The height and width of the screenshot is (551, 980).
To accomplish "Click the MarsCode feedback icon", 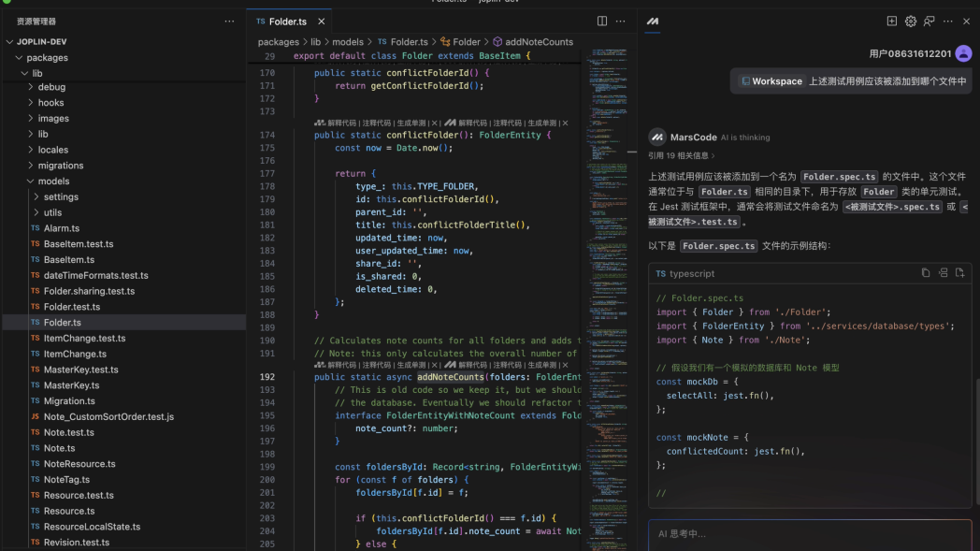I will click(x=929, y=22).
